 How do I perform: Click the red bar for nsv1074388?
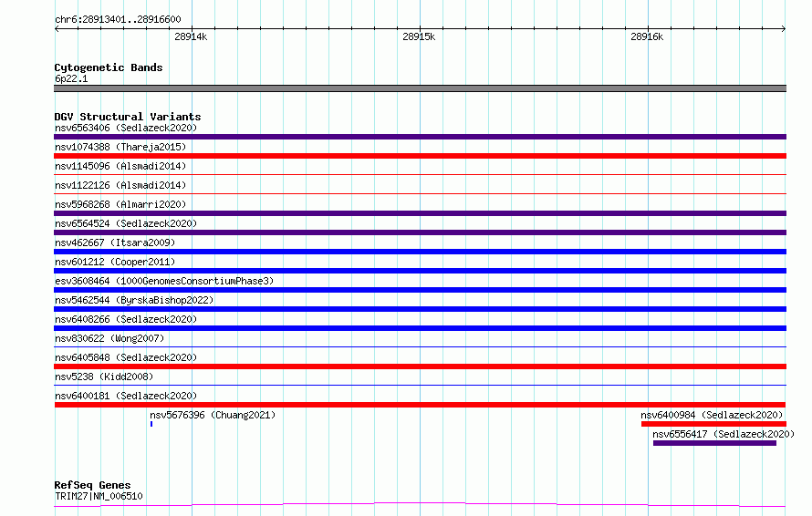pos(420,156)
